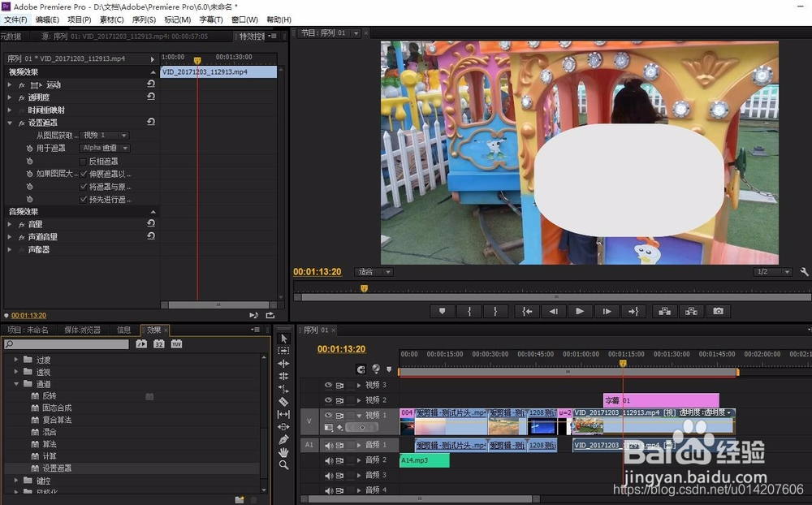Select the Track Select tool
The width and height of the screenshot is (812, 505).
coord(283,351)
